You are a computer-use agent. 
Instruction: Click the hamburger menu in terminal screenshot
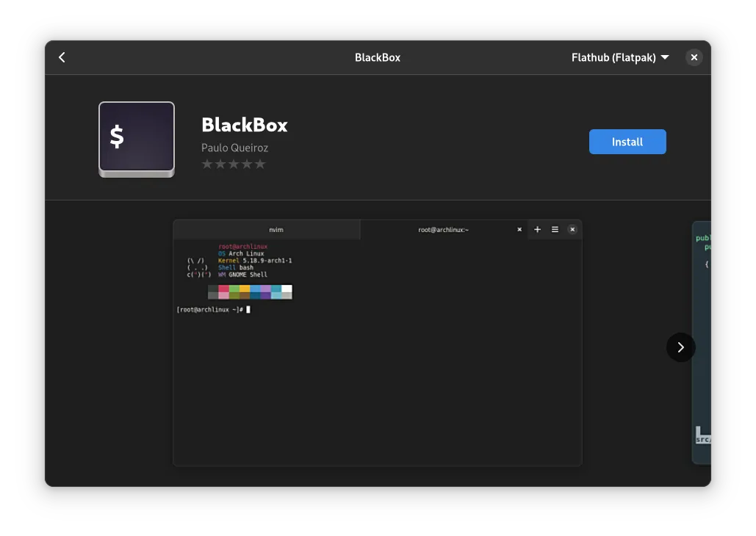[555, 229]
